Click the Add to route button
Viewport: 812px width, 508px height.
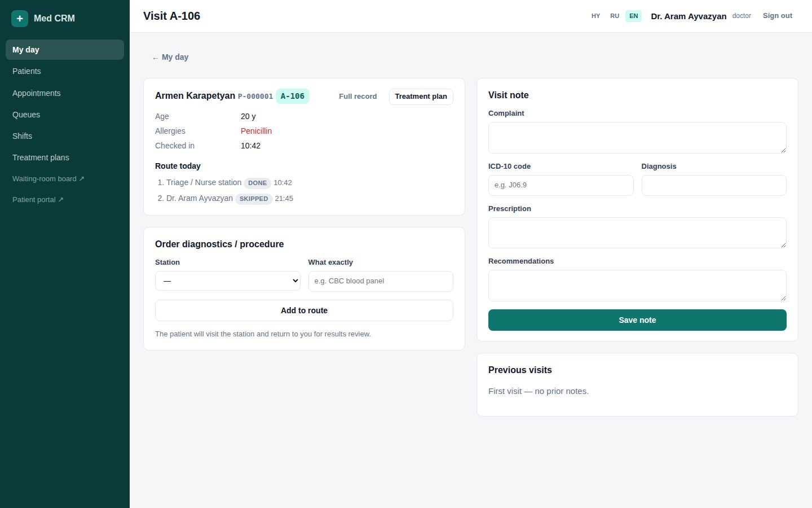[304, 310]
